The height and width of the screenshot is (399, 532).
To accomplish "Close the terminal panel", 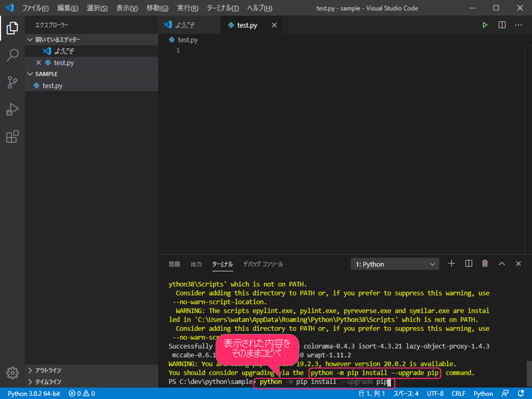I will 518,264.
